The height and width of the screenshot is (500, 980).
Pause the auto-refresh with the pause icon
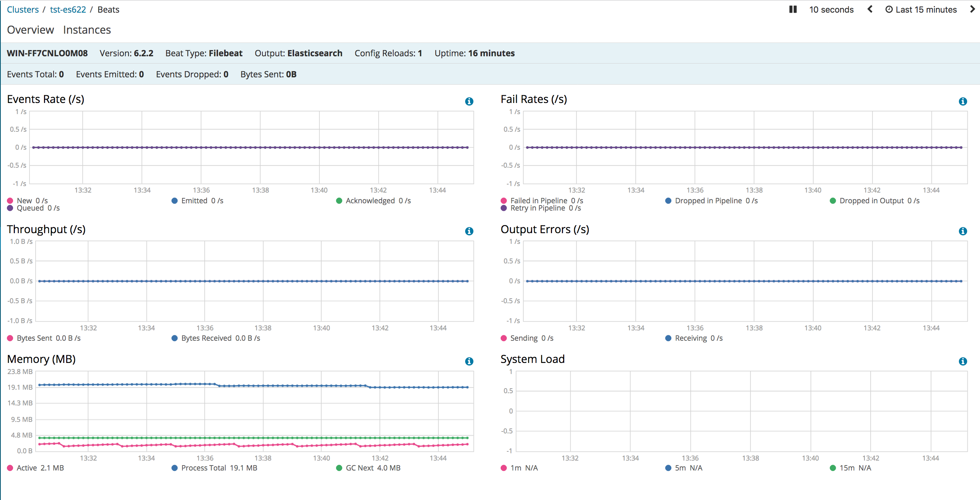coord(793,9)
